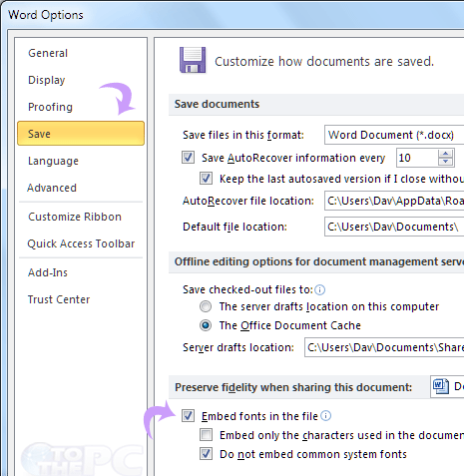Enable Embed only the characters used checkbox

(206, 435)
